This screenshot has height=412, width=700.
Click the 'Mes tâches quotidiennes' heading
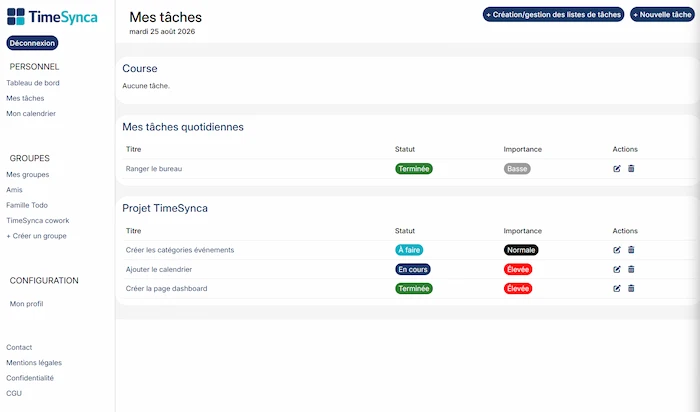tap(183, 127)
